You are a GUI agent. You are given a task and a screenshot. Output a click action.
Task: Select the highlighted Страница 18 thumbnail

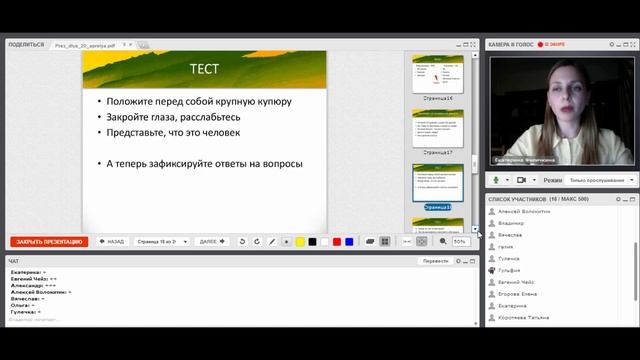(438, 183)
